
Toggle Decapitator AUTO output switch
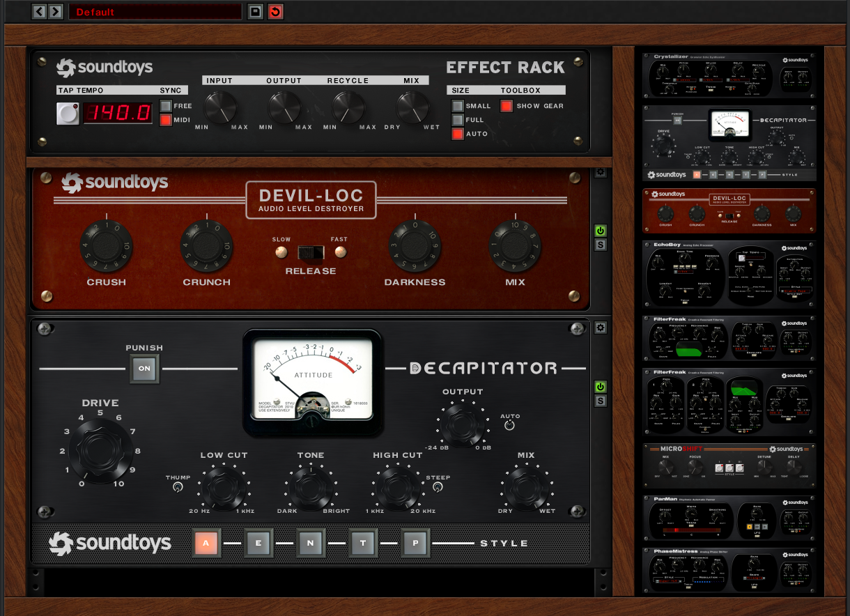coord(509,425)
